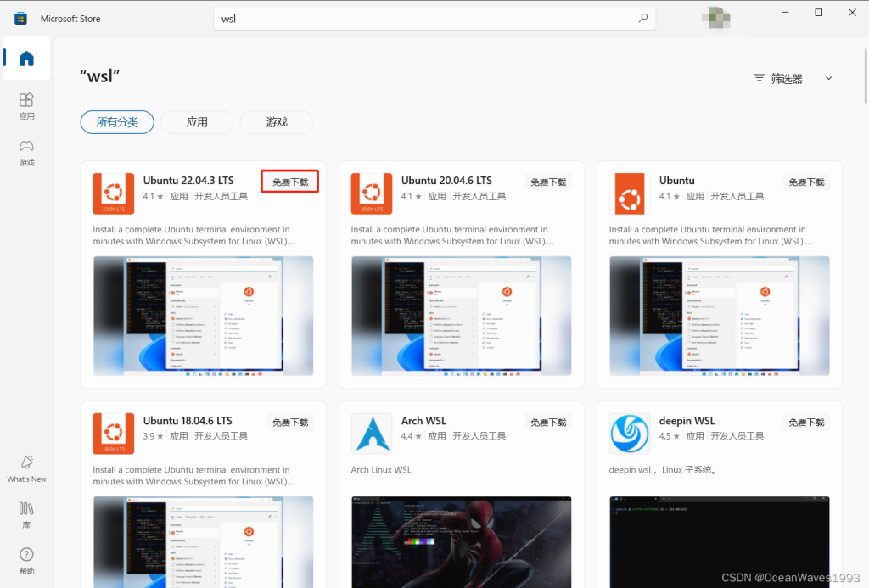The image size is (869, 588).
Task: Open the Ubuntu 20.04.6 LTS screenshot thumbnail
Action: 461,316
